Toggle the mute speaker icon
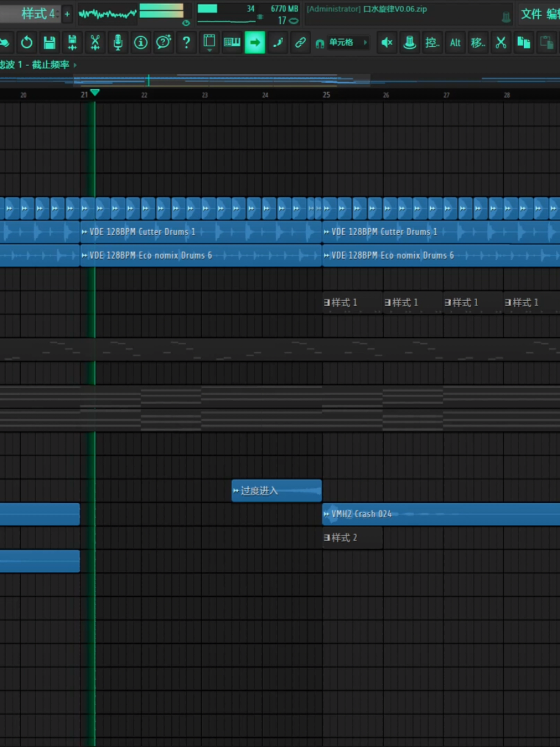The width and height of the screenshot is (560, 747). tap(387, 42)
